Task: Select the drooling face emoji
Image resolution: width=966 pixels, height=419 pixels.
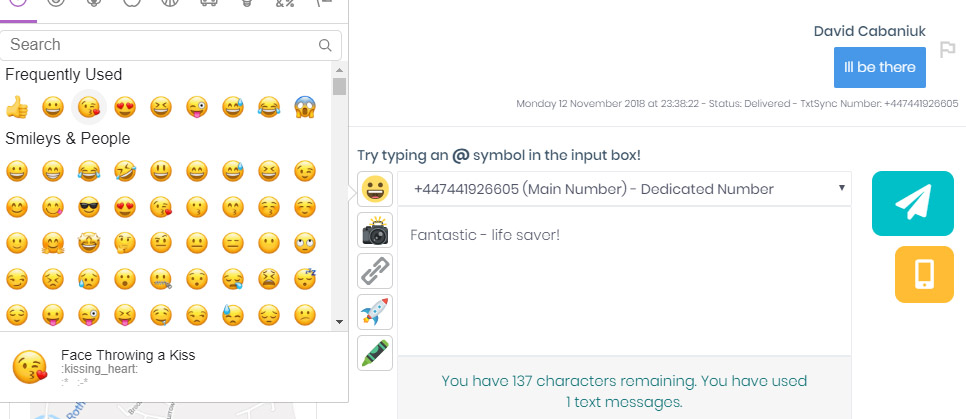Action: coord(161,315)
